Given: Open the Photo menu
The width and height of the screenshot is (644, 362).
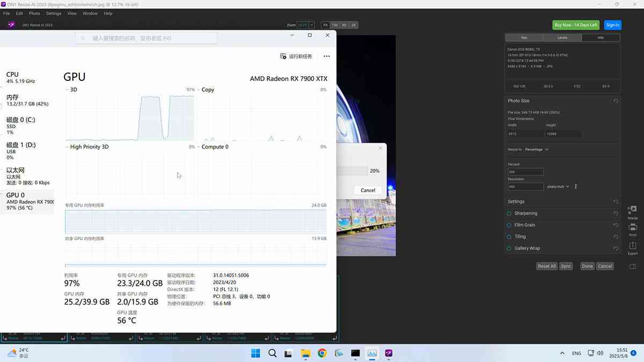Looking at the screenshot, I should coord(34,13).
